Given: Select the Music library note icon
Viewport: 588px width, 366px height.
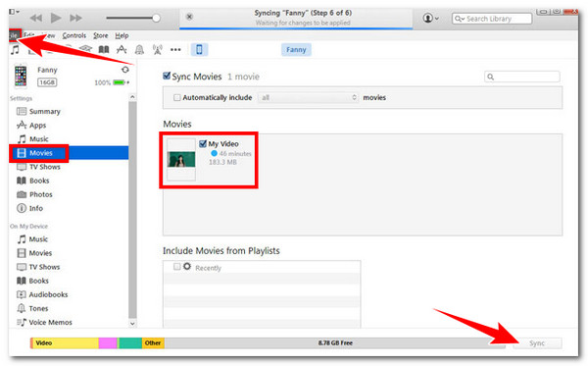Looking at the screenshot, I should click(x=15, y=49).
